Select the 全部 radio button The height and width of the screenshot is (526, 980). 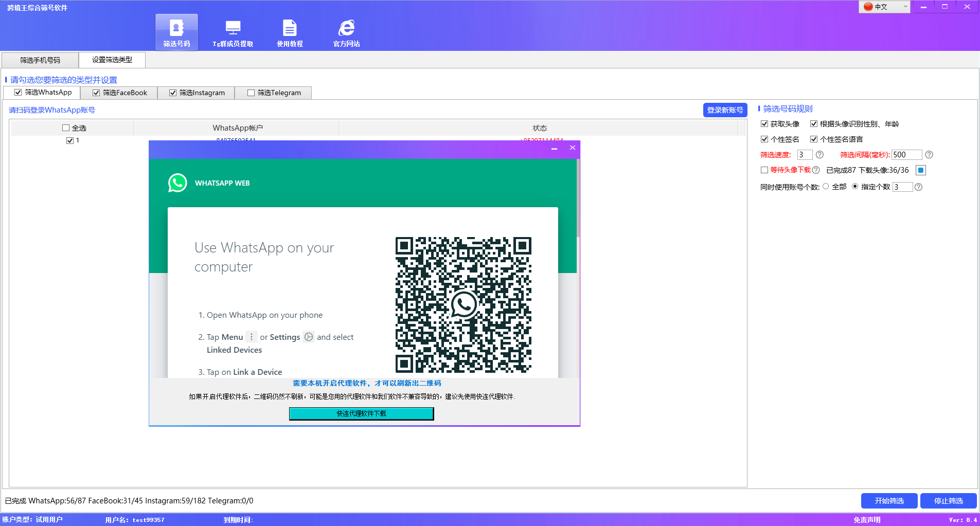pos(826,187)
